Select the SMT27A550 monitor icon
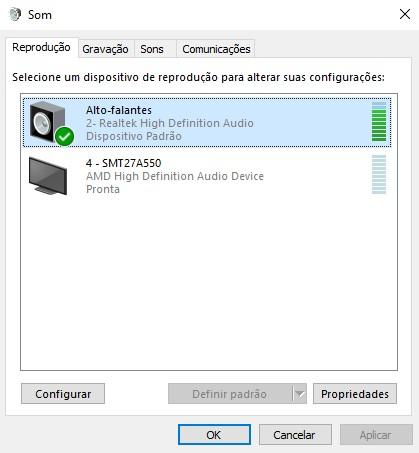This screenshot has width=419, height=453. click(x=48, y=176)
